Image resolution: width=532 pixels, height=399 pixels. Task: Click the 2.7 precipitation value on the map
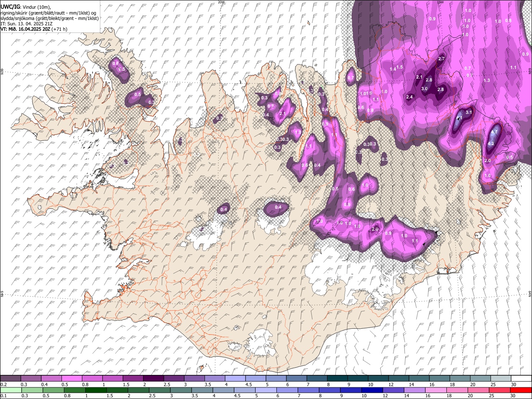point(441,59)
